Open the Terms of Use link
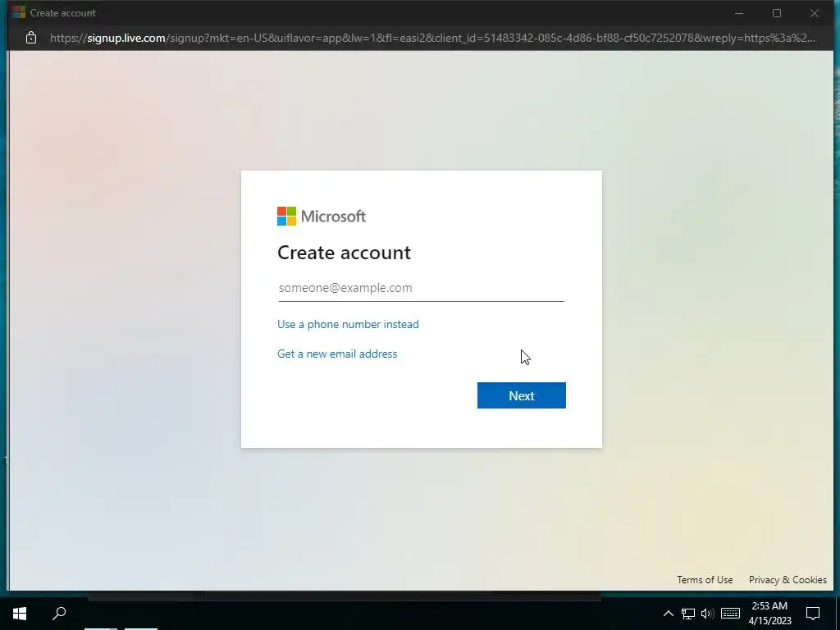 click(705, 580)
